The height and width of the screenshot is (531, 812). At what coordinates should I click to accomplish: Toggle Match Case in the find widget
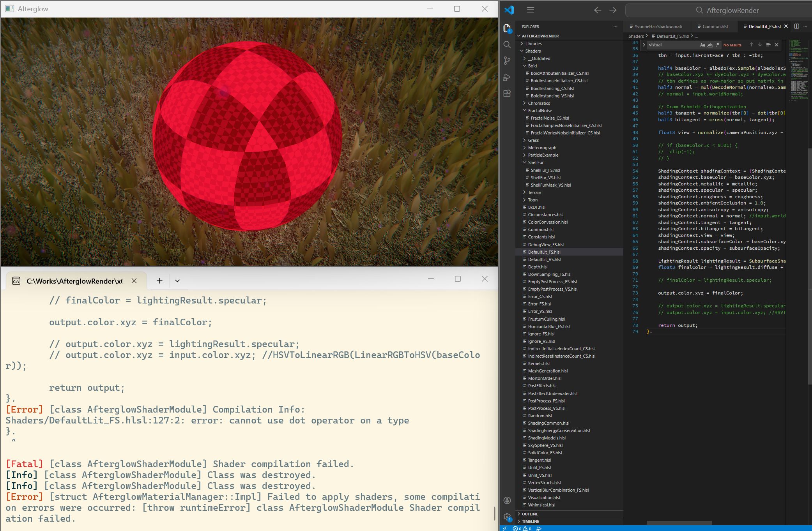click(x=702, y=45)
